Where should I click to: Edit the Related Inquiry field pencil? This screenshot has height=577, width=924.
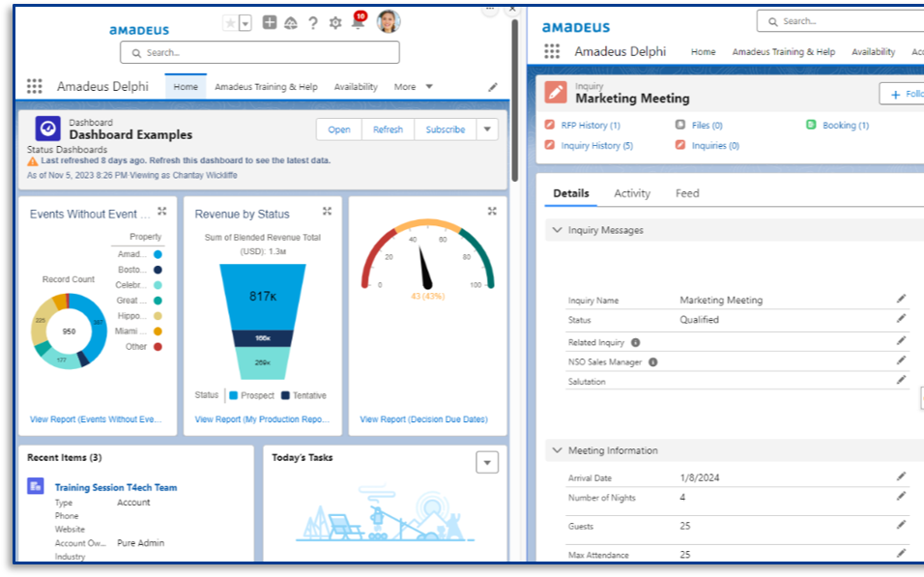click(901, 340)
